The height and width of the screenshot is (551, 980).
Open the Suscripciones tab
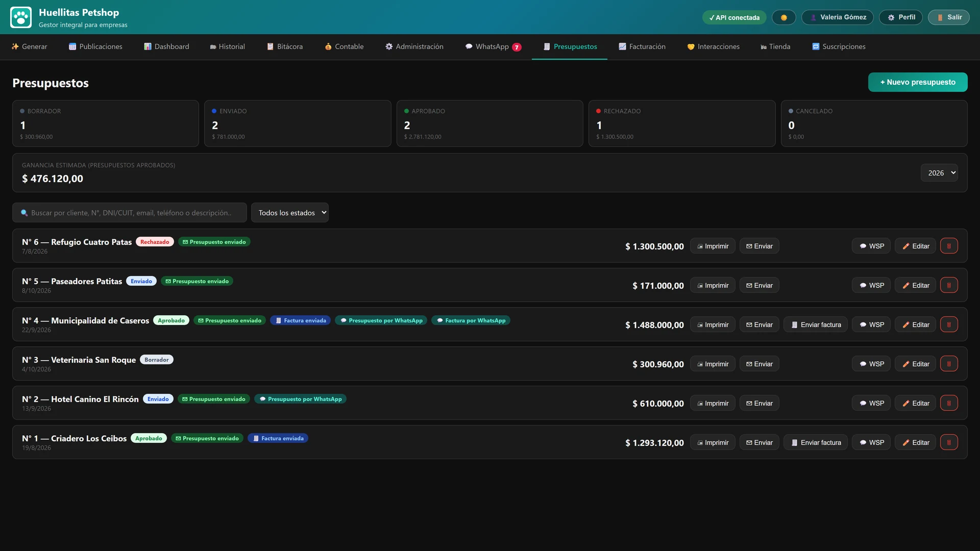tap(839, 46)
